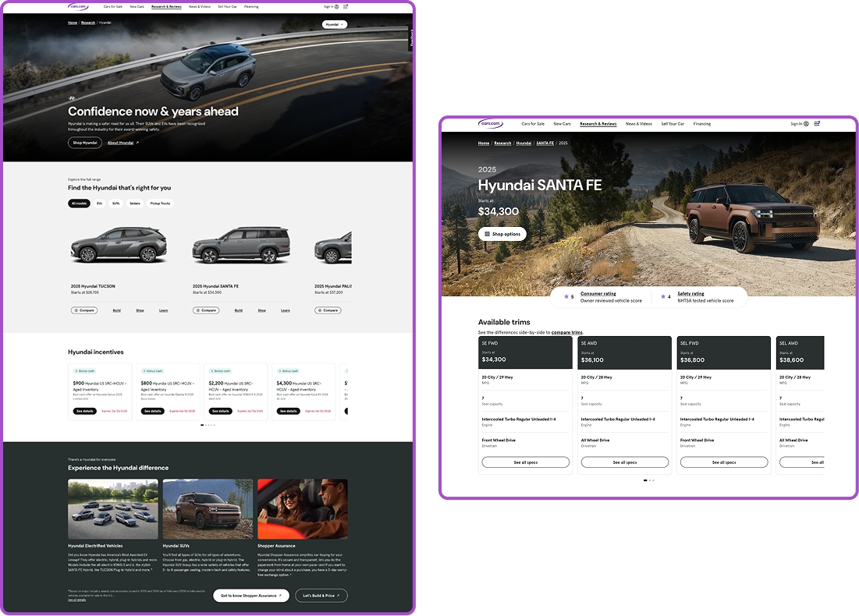
Task: Open Research & Reviews on Santa Fe page
Action: point(598,124)
